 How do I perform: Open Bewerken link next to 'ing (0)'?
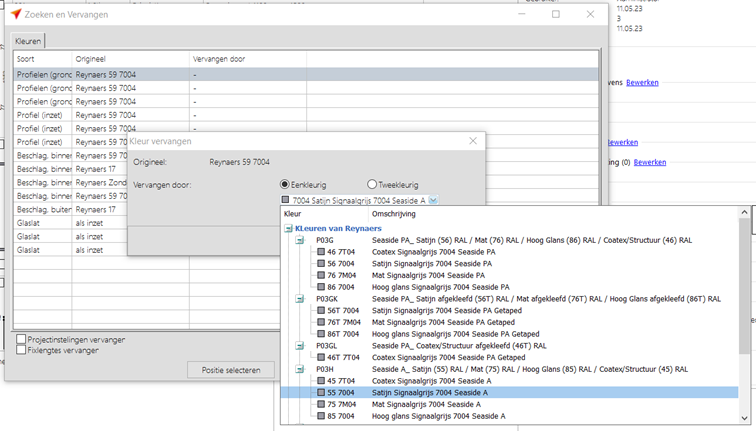click(649, 162)
